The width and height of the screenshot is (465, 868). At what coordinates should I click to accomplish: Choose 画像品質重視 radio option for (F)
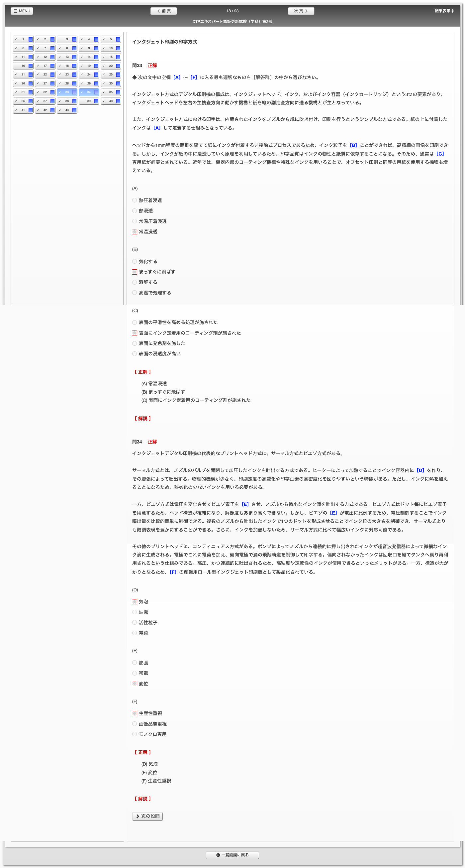(x=134, y=724)
